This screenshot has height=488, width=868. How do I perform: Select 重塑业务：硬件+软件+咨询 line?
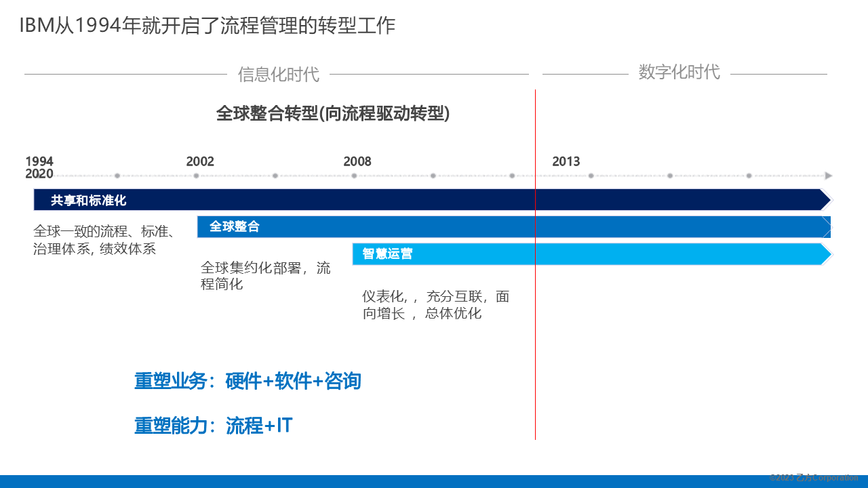(248, 381)
